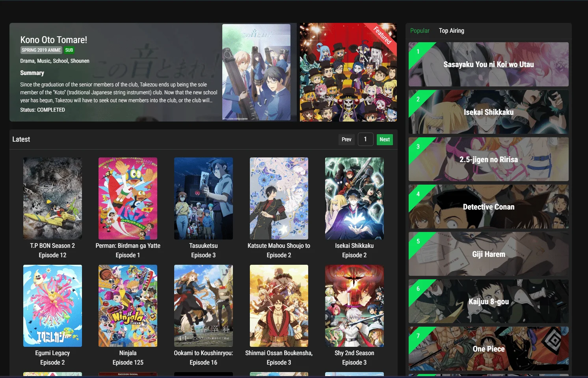Open popular entry Detective Conan
This screenshot has height=378, width=588.
tap(489, 206)
